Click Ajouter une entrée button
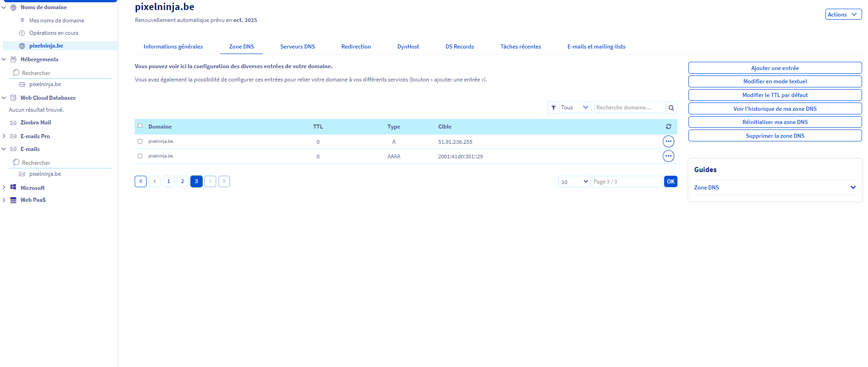 coord(775,68)
